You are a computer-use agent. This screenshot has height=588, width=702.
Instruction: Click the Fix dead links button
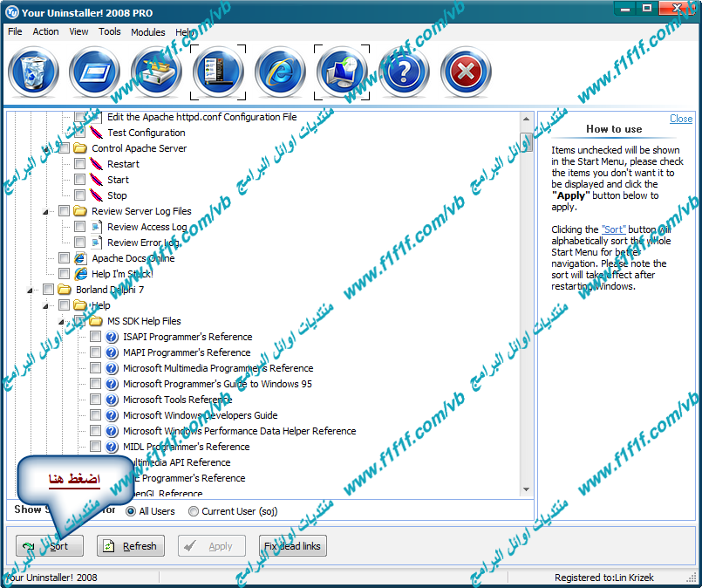(292, 546)
